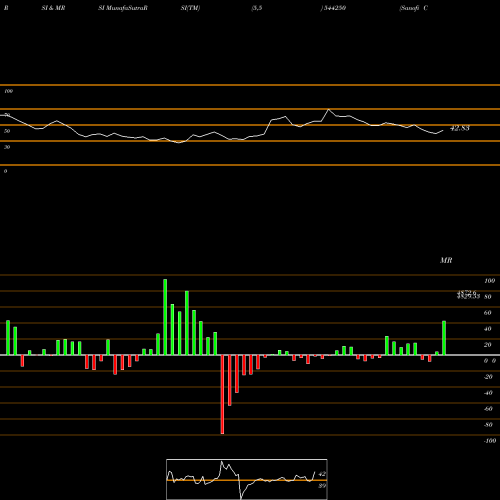Click the first green bar at left edge
Image resolution: width=500 pixels, height=500 pixels.
[x=8, y=338]
